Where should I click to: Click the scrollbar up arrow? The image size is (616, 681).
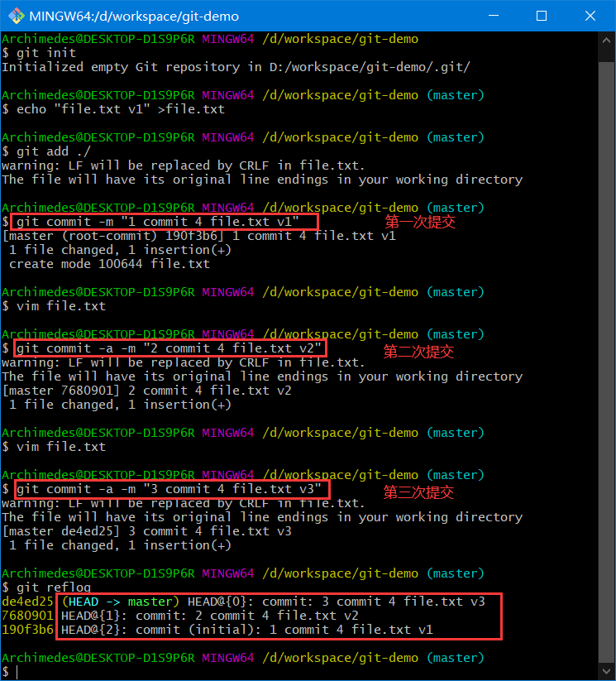[606, 41]
